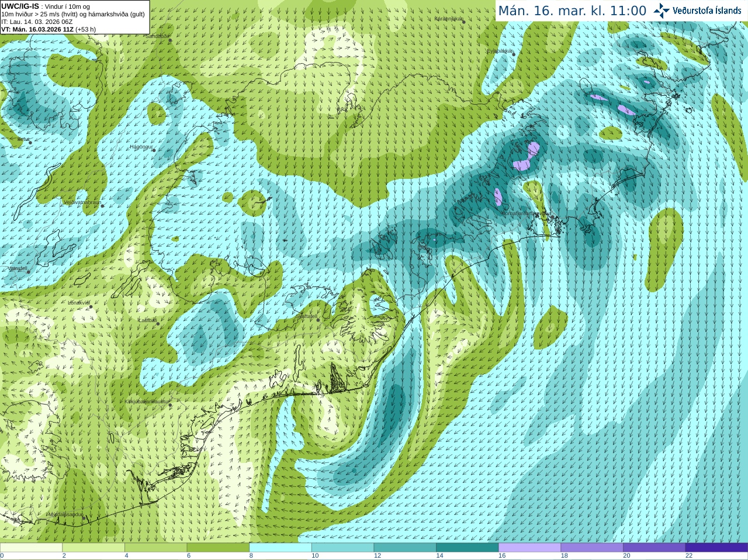Click the Laufbali station label

tap(147, 320)
